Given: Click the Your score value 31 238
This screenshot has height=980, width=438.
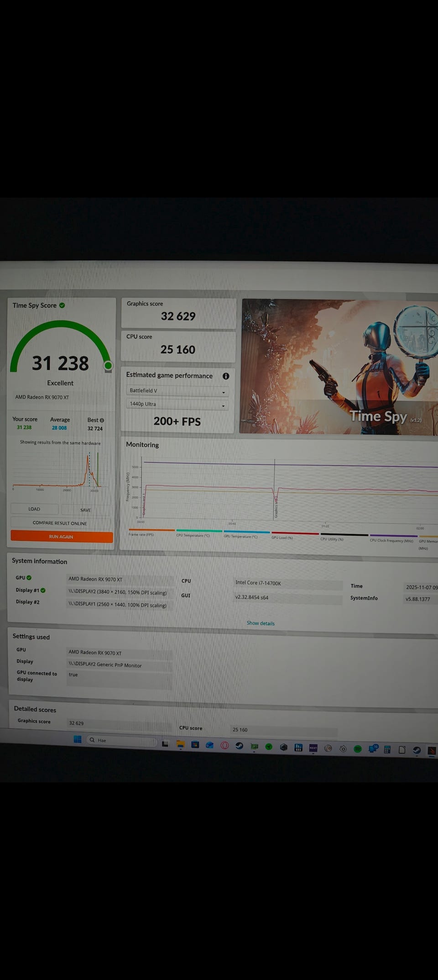Looking at the screenshot, I should [24, 427].
